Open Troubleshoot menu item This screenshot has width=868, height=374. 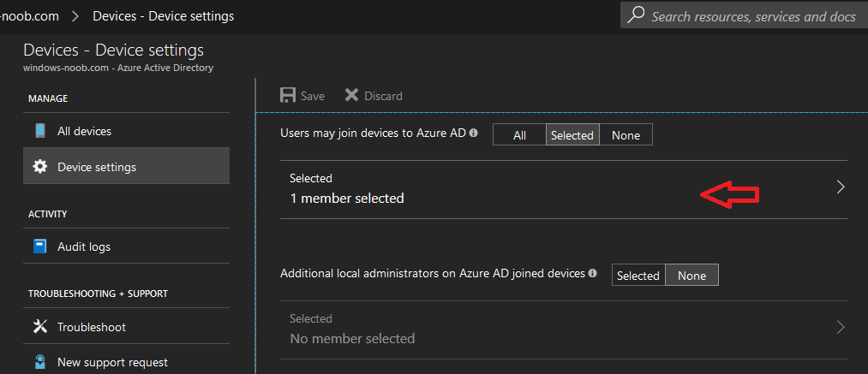(126, 327)
